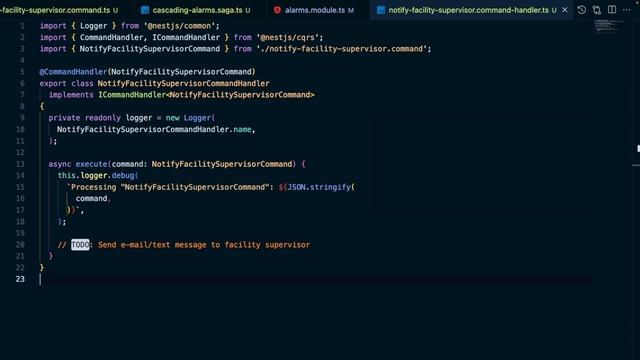Open the alarms.module.ts tab

[x=315, y=10]
